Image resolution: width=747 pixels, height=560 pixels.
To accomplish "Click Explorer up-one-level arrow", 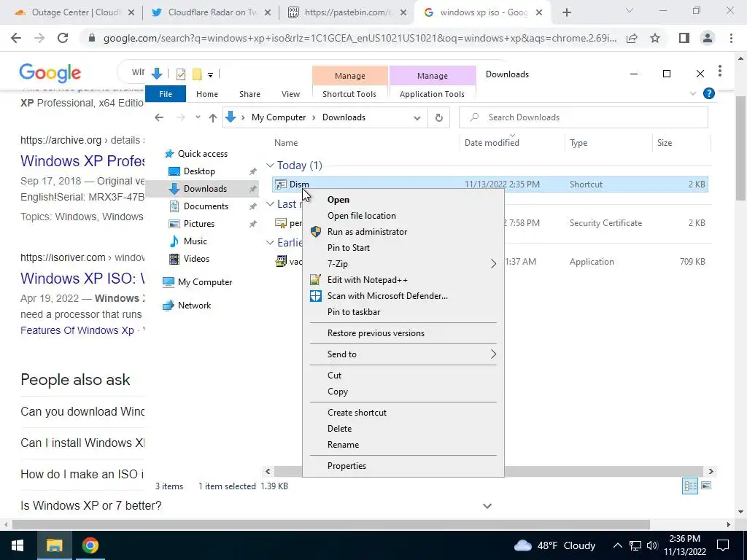I will [212, 117].
